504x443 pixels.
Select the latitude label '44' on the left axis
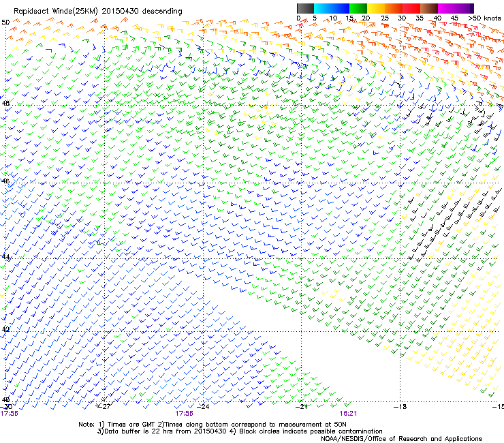(5, 257)
